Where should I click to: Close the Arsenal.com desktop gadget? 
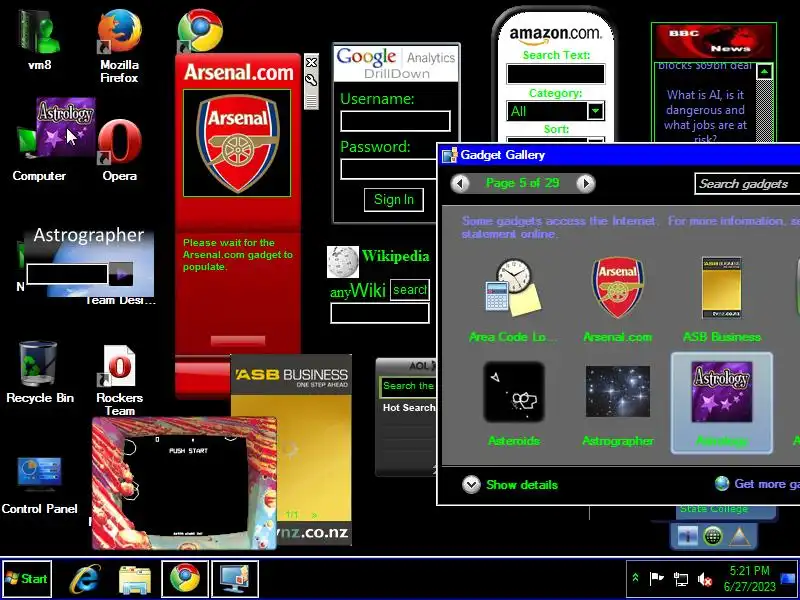click(x=311, y=62)
